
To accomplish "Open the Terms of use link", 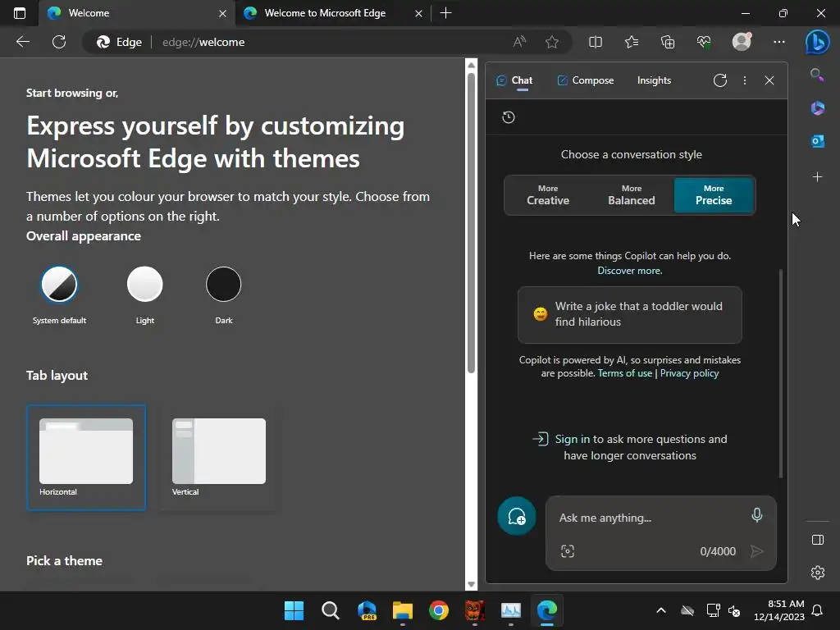I will point(624,373).
